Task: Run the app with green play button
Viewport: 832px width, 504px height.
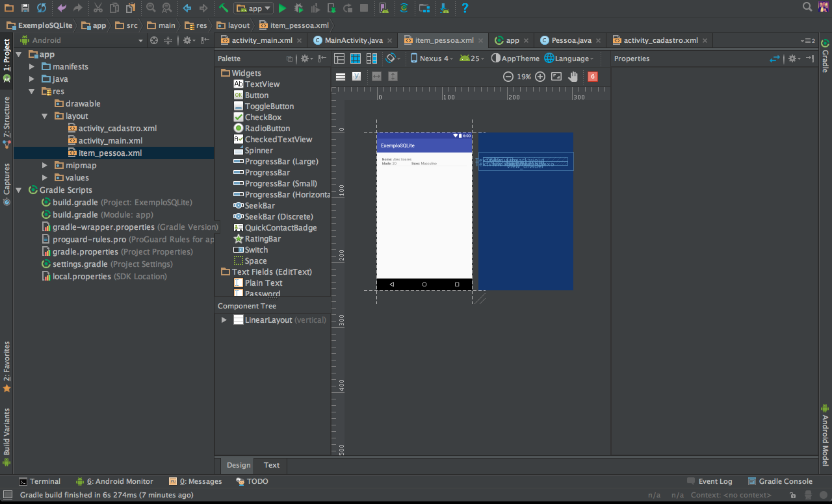Action: (282, 8)
